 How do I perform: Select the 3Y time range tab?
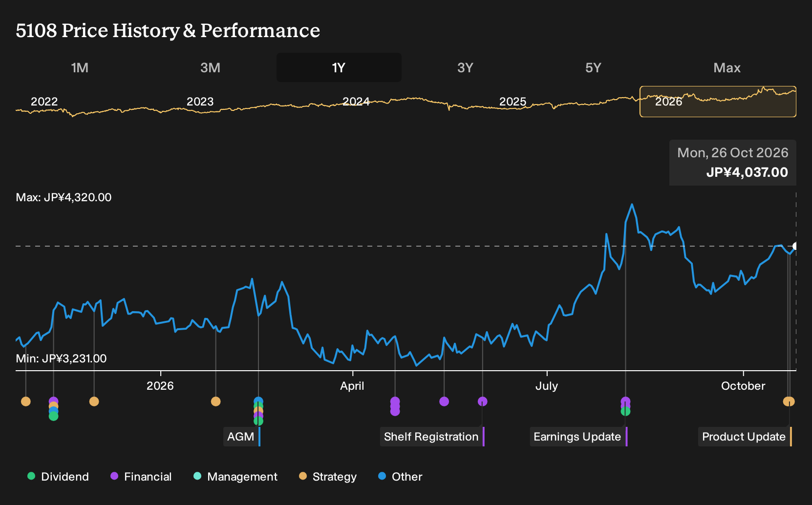pyautogui.click(x=465, y=67)
